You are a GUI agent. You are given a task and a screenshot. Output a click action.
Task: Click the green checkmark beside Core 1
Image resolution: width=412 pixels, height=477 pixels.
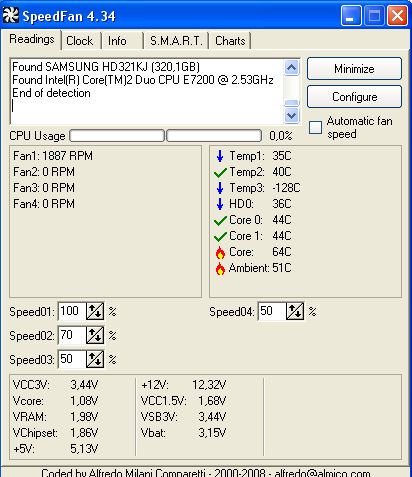220,236
